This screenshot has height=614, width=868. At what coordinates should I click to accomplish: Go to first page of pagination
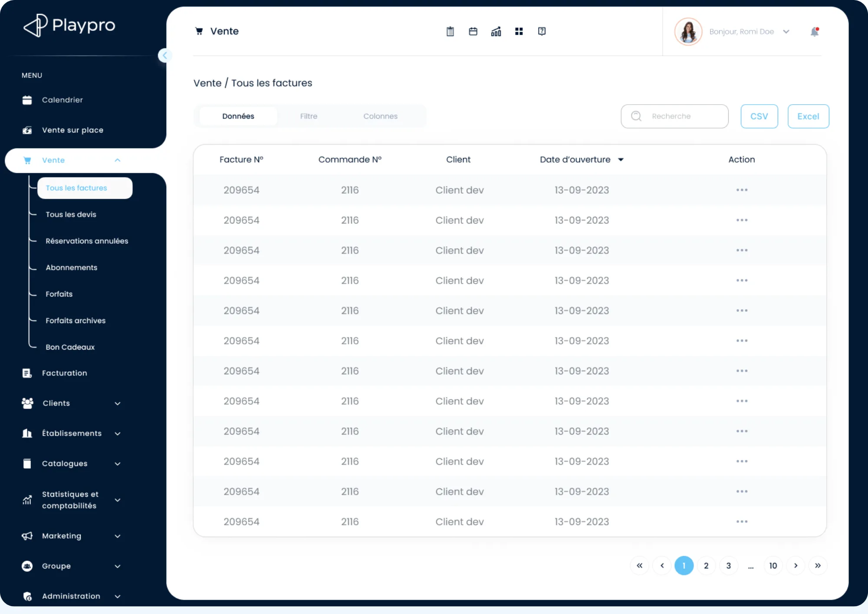click(639, 566)
